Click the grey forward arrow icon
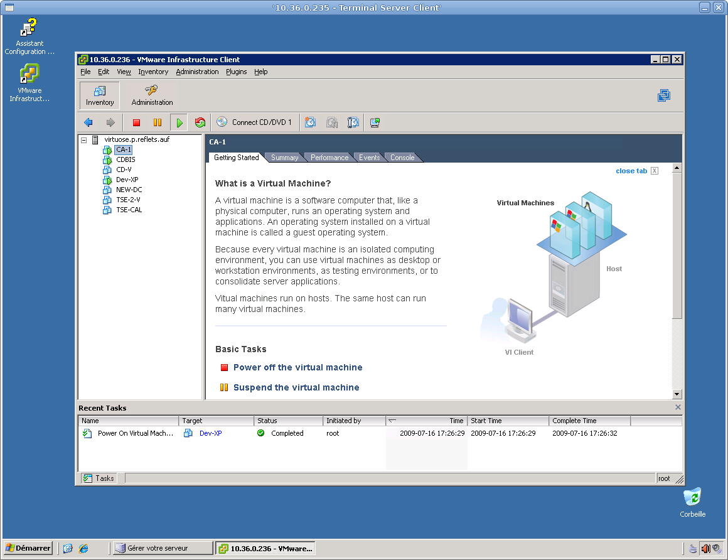This screenshot has height=560, width=728. (110, 122)
